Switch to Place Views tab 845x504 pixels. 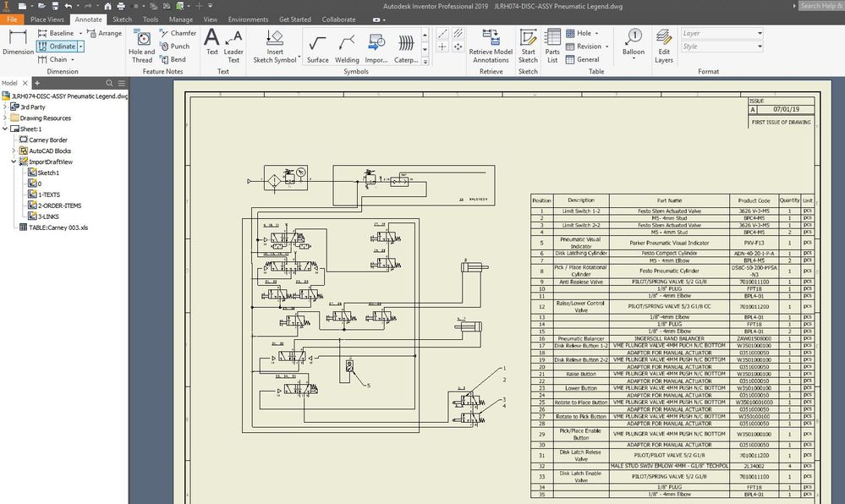(47, 19)
